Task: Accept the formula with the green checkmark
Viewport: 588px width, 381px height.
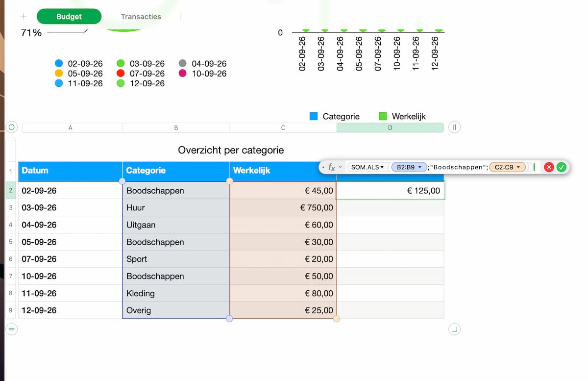Action: point(562,167)
